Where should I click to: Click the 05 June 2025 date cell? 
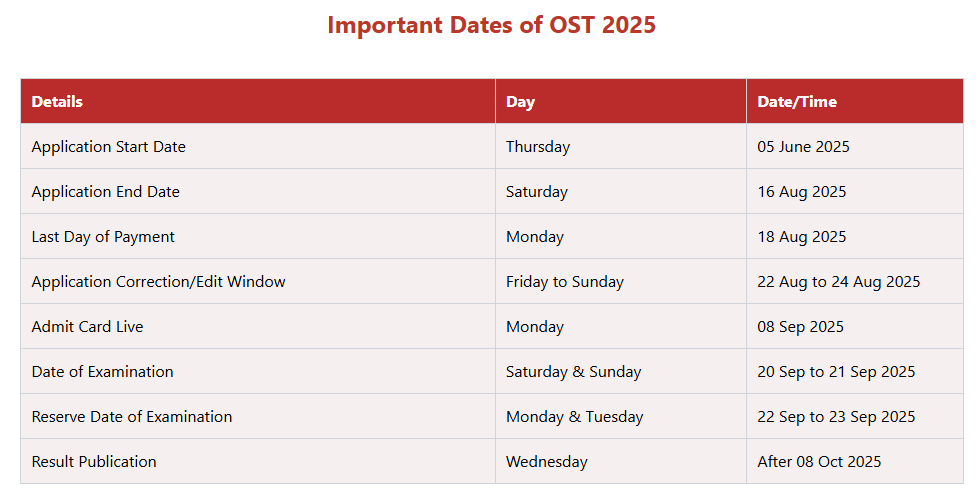click(803, 147)
